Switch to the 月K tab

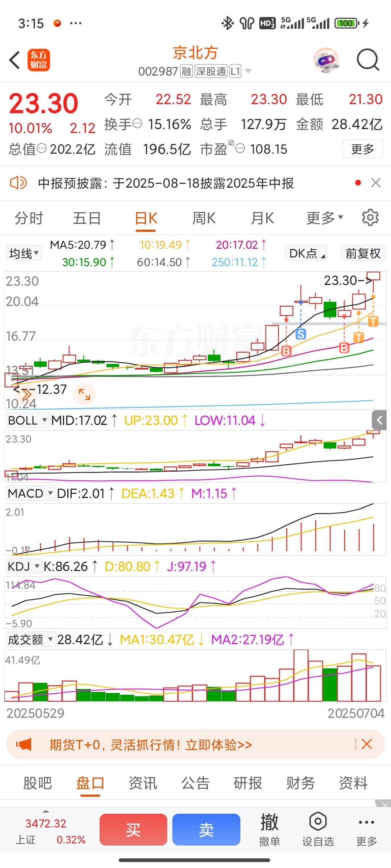coord(262,218)
